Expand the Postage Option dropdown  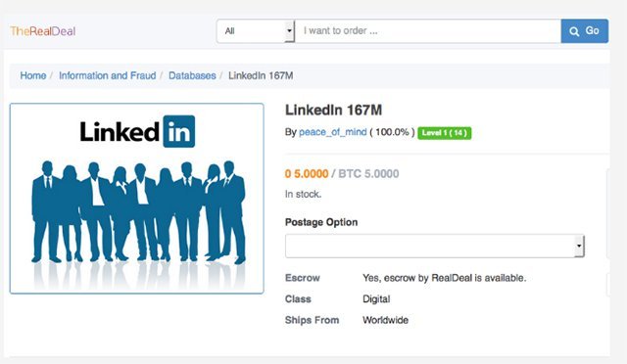(435, 246)
